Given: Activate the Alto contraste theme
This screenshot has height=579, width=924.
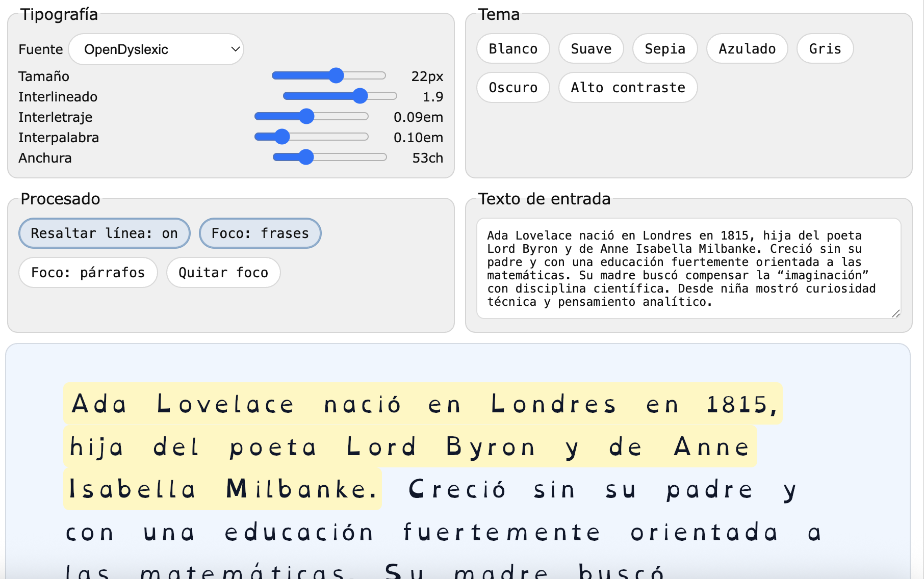Looking at the screenshot, I should (628, 88).
